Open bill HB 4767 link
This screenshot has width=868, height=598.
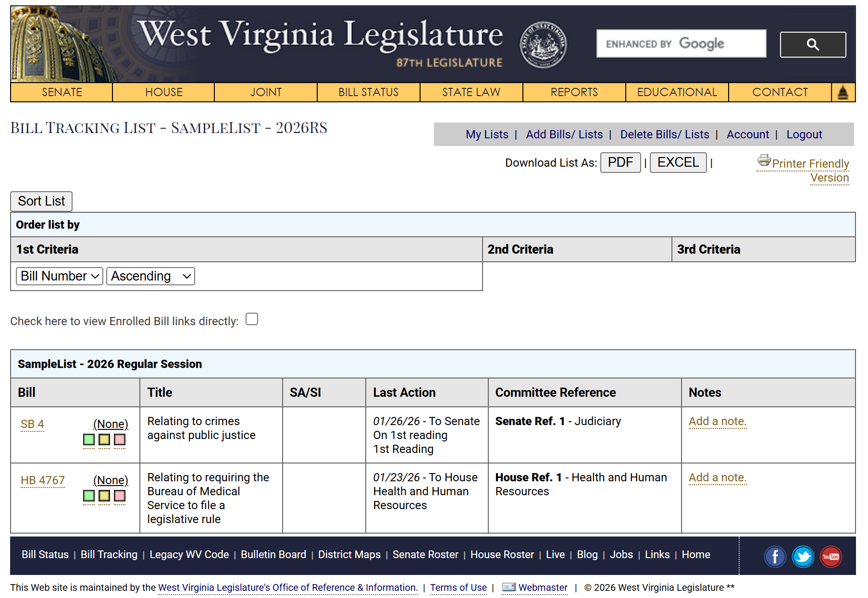[x=43, y=480]
